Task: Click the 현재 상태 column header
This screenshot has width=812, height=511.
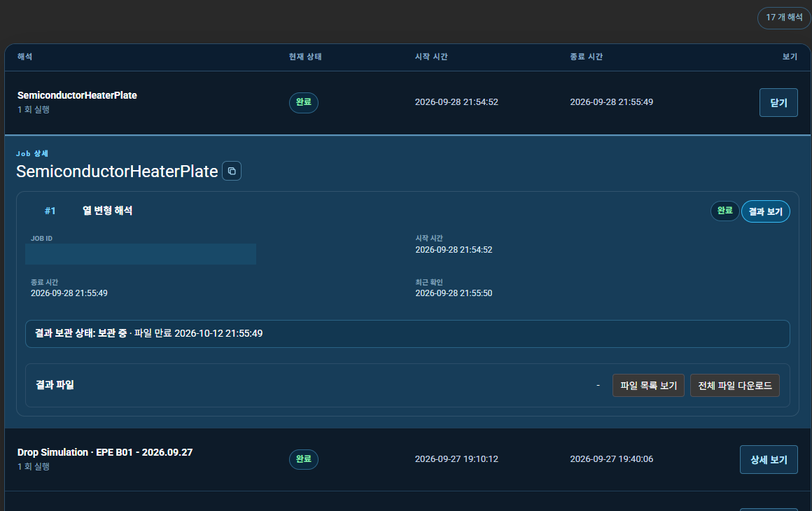Action: pos(305,57)
